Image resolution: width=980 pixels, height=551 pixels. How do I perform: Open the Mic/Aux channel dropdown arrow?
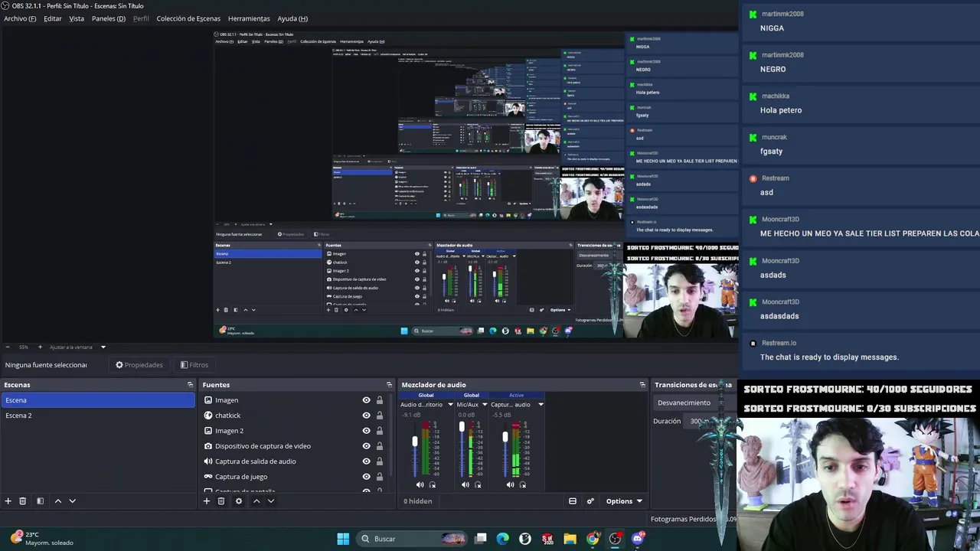point(485,405)
